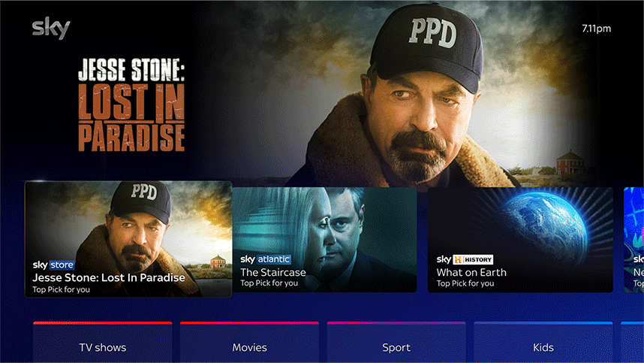Screen dimensions: 644x363
Task: Click the 7.11pm clock display
Action: (597, 29)
